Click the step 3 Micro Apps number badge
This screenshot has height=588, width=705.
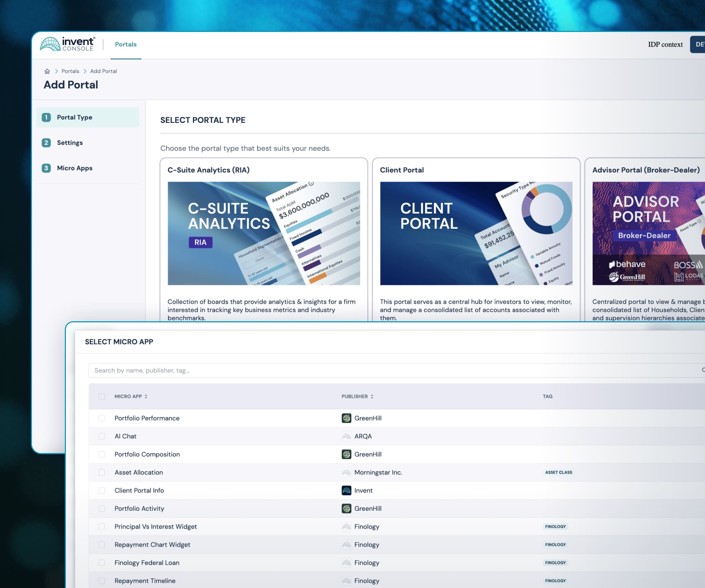pyautogui.click(x=46, y=168)
